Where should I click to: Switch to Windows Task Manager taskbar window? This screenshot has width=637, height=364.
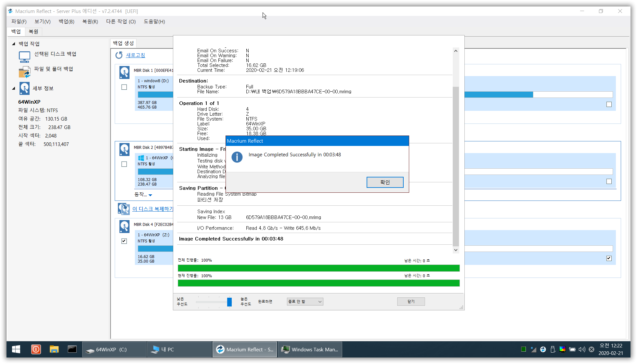[310, 349]
